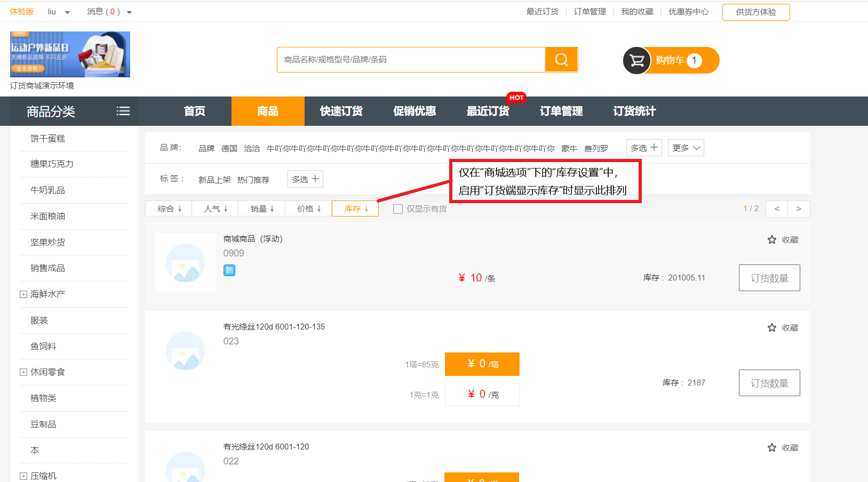Check the 仅显示有货 checkbox
Image resolution: width=868 pixels, height=482 pixels.
pos(398,209)
